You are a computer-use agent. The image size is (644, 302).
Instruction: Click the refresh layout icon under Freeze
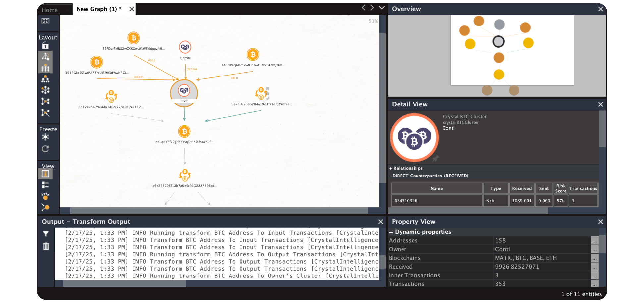point(45,149)
